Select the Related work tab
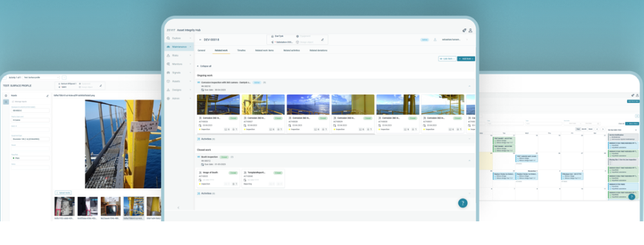This screenshot has height=245, width=644. (x=221, y=50)
